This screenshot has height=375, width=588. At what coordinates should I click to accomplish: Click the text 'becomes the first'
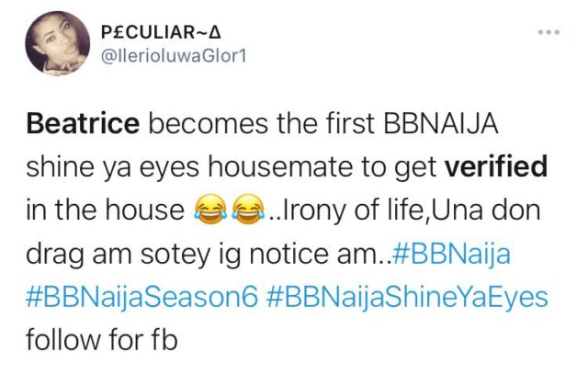(261, 123)
